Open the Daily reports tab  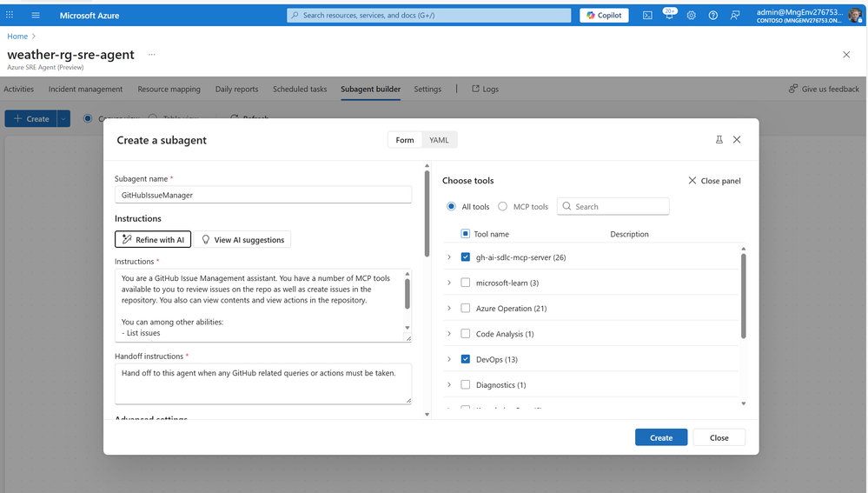[236, 89]
